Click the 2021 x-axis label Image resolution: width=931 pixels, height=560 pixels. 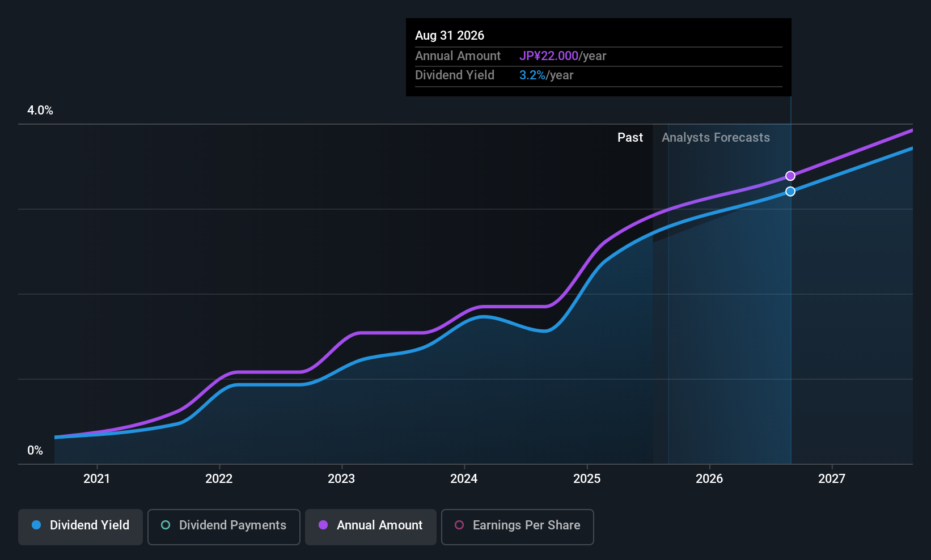(96, 479)
